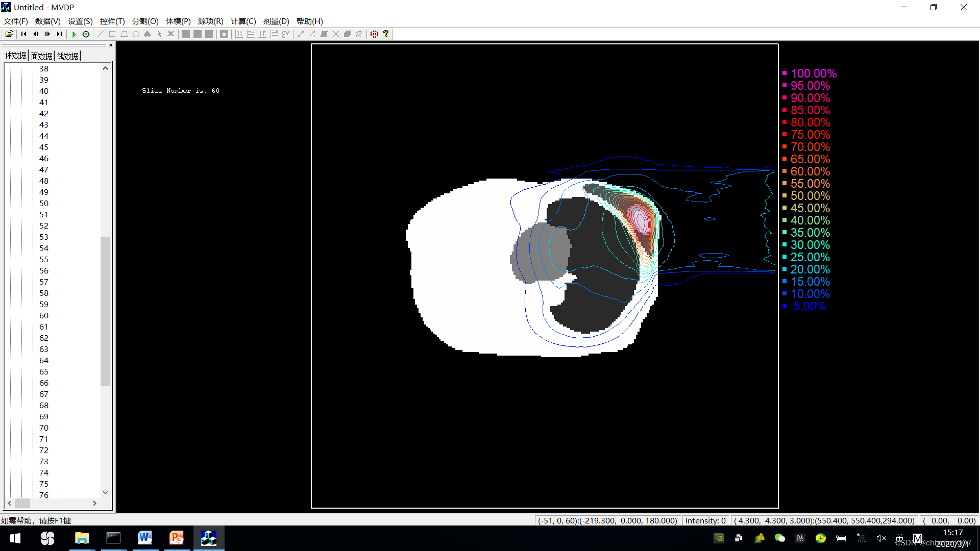Viewport: 980px width, 551px height.
Task: Click tree list scroll down arrow
Action: [x=105, y=492]
